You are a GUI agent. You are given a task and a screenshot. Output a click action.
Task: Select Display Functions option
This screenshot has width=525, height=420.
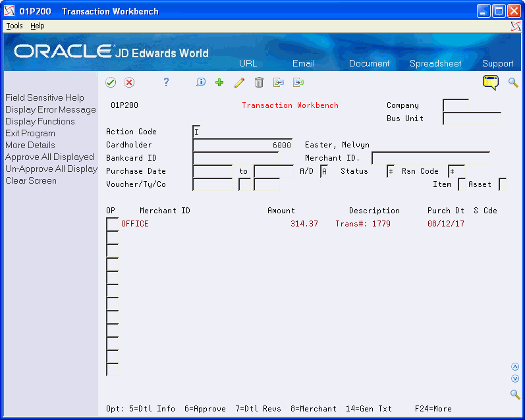40,122
